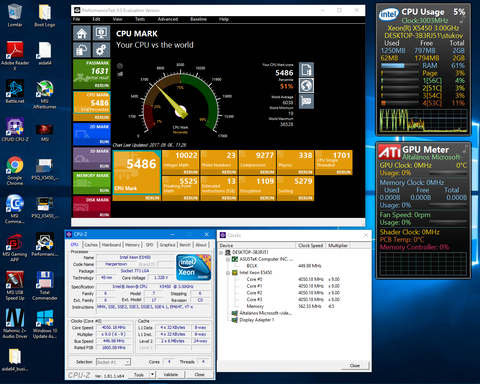480x384 pixels.
Task: Switch to the SPD tab
Action: [150, 245]
